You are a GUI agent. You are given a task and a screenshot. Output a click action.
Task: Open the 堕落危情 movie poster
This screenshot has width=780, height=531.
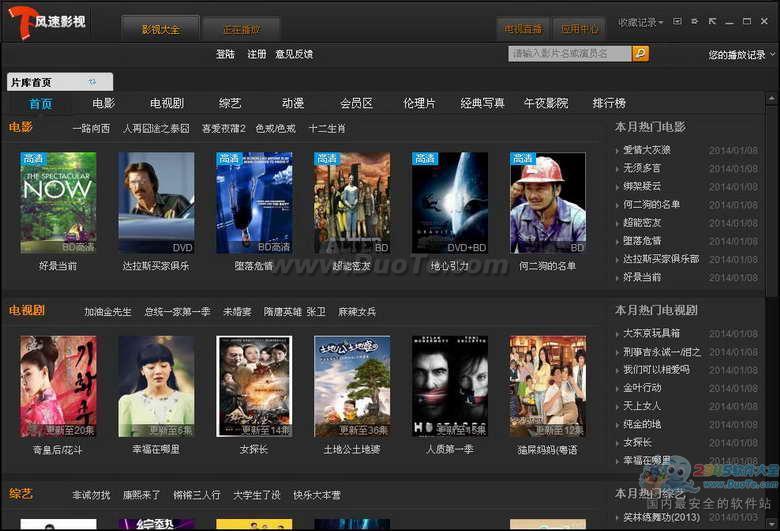point(254,203)
